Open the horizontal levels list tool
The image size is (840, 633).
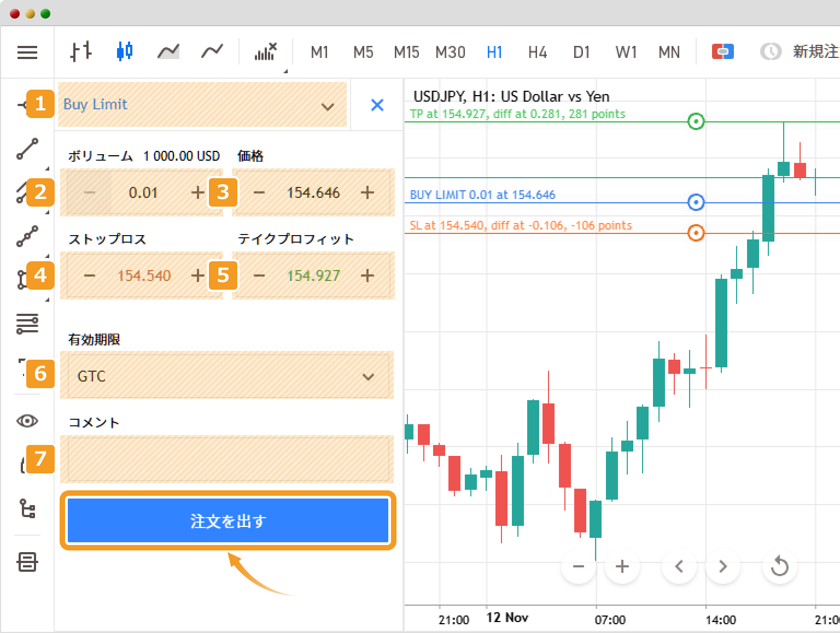(x=27, y=324)
